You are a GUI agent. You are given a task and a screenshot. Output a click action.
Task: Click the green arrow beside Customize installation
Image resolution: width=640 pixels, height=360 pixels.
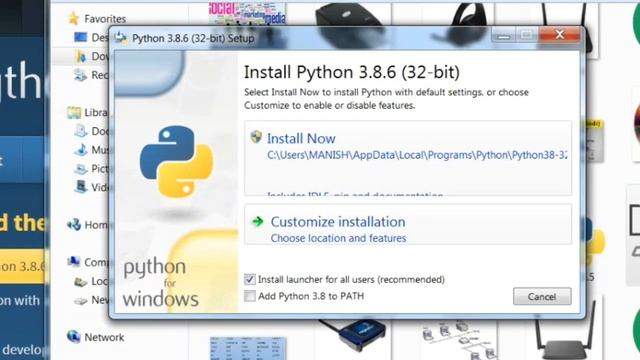point(258,222)
